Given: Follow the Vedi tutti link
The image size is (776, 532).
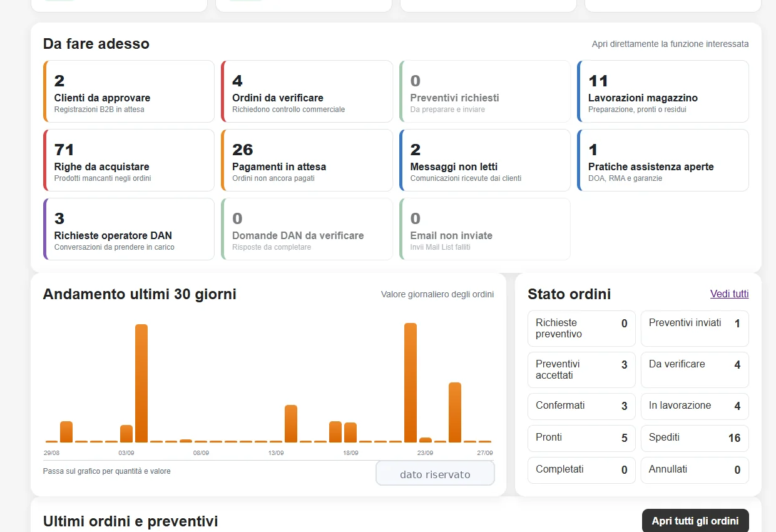Looking at the screenshot, I should coord(729,294).
